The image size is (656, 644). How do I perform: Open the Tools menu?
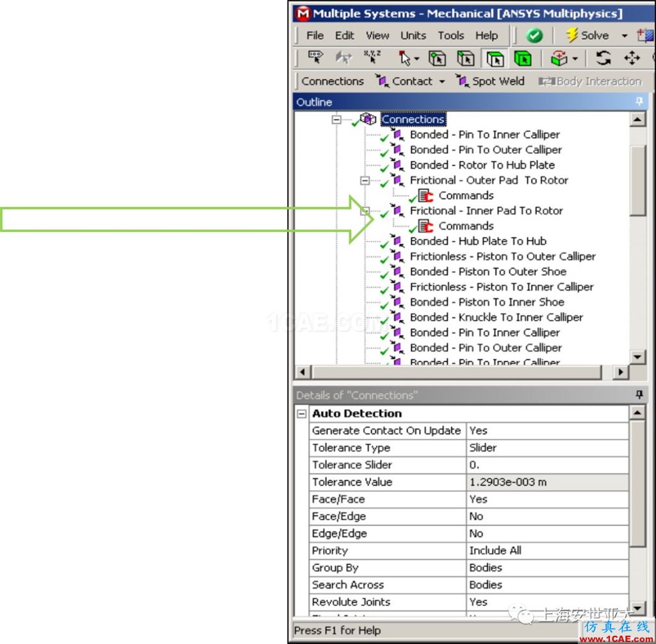450,36
